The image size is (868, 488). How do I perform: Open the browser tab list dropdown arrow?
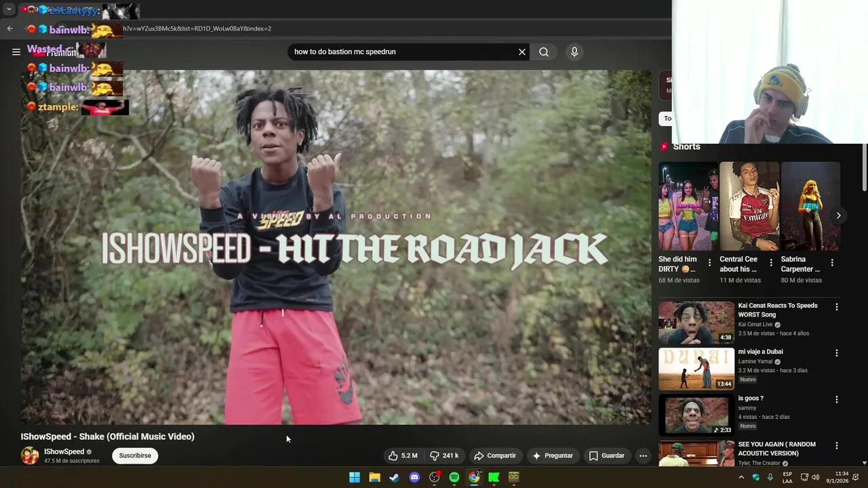tap(9, 9)
